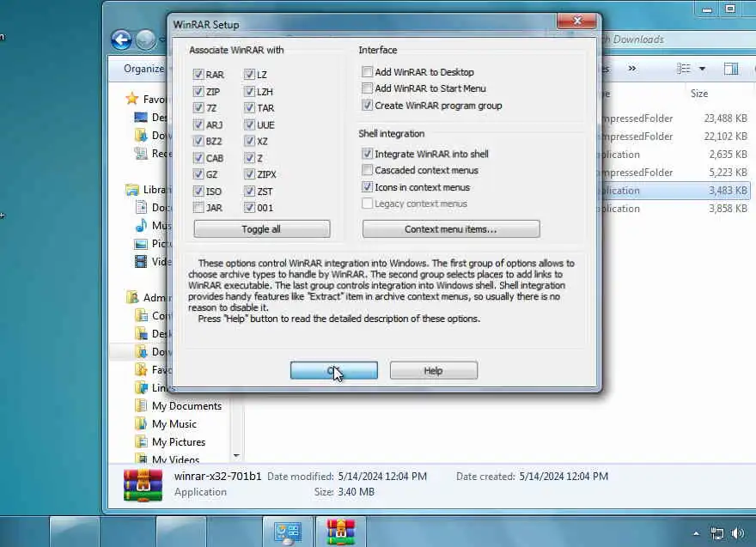Toggle the ZST association checkbox
The height and width of the screenshot is (547, 756).
click(249, 191)
